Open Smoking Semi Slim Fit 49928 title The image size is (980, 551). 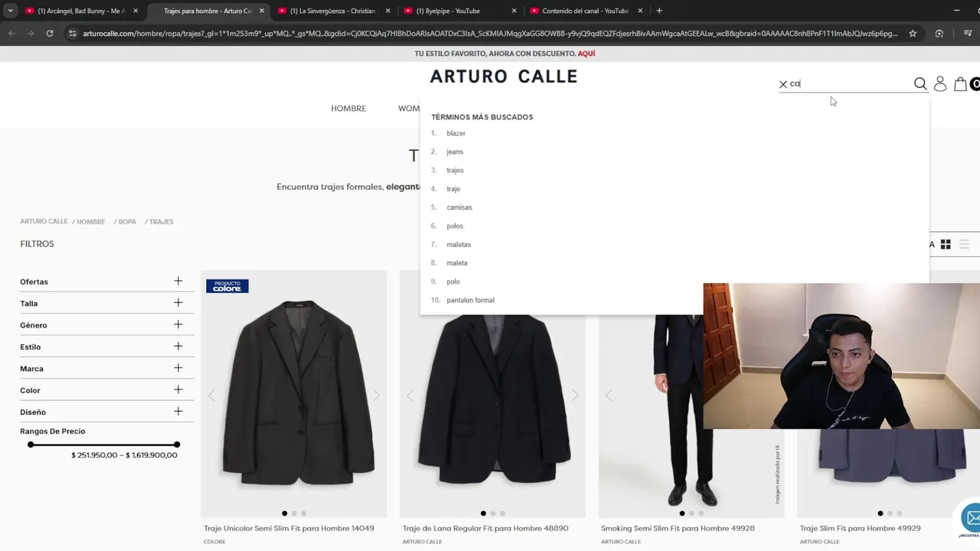(x=678, y=528)
